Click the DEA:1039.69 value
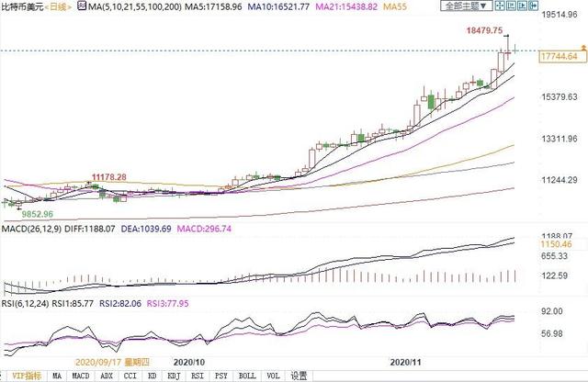588x382 pixels. pyautogui.click(x=146, y=229)
